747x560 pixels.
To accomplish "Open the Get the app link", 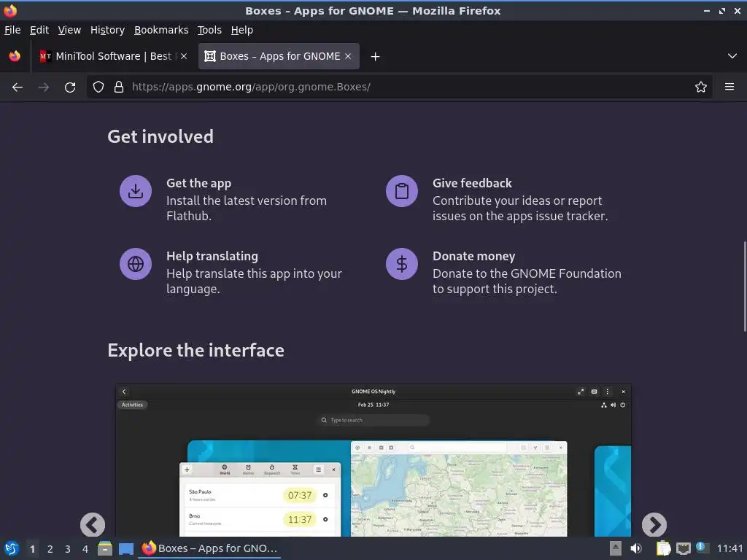I will coord(198,183).
